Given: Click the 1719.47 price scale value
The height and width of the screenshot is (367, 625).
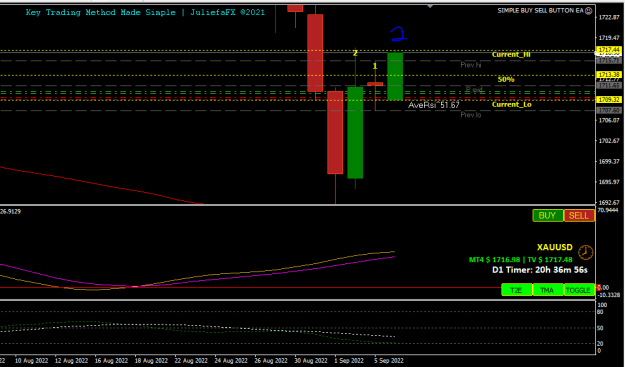Looking at the screenshot, I should pyautogui.click(x=609, y=38).
